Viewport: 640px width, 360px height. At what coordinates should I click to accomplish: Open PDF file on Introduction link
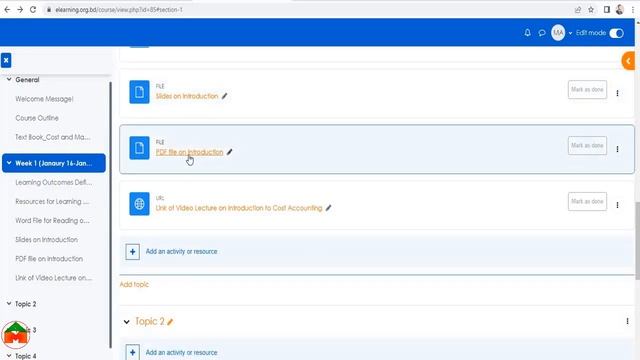pos(189,152)
